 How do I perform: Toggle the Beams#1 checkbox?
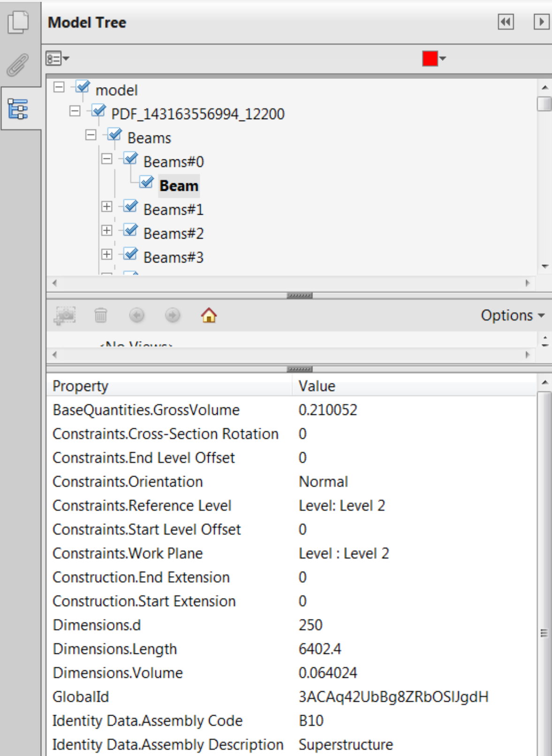(x=131, y=206)
